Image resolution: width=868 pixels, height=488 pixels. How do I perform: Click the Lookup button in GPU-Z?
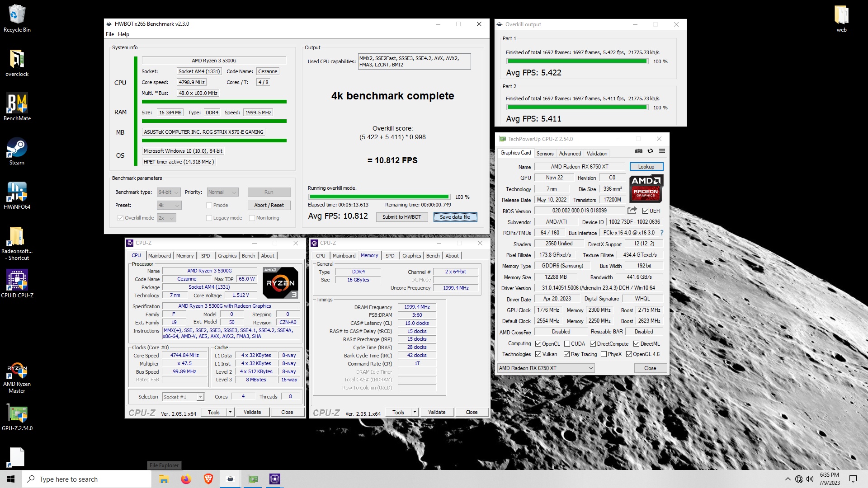(x=646, y=167)
